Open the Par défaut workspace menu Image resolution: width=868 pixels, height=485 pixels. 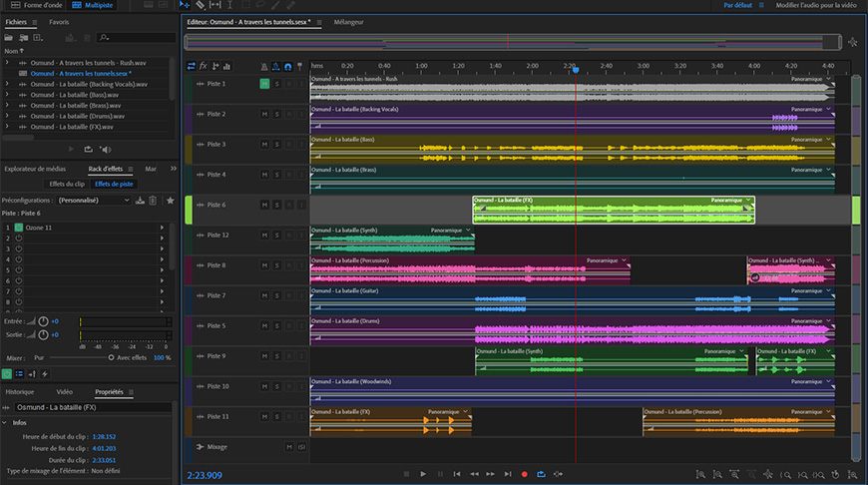[738, 5]
